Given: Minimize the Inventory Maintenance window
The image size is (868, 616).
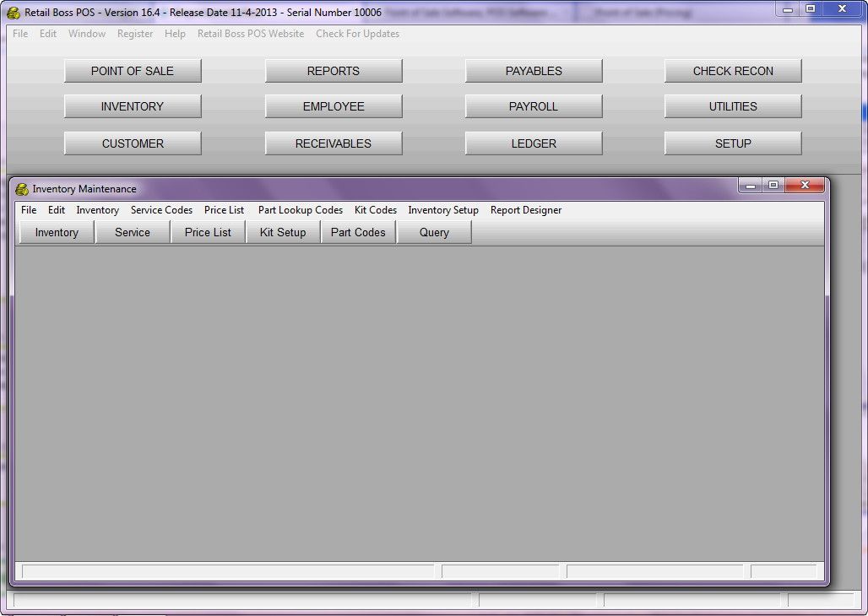Looking at the screenshot, I should tap(751, 186).
